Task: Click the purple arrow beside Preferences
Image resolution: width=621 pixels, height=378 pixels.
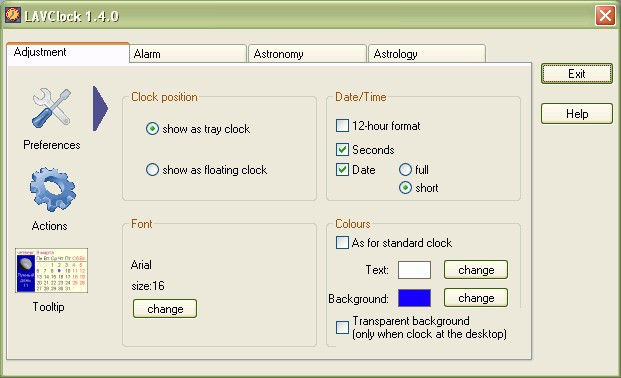Action: click(x=100, y=108)
